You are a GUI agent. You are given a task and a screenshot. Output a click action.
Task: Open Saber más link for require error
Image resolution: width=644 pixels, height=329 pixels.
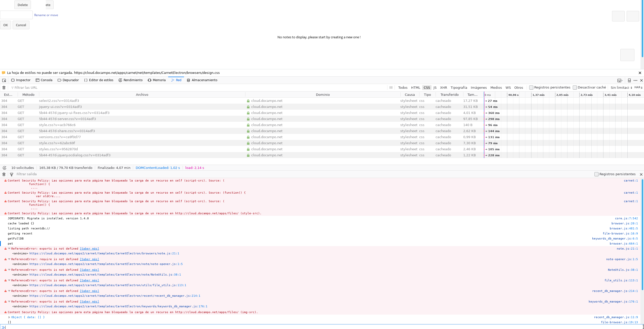point(89,259)
